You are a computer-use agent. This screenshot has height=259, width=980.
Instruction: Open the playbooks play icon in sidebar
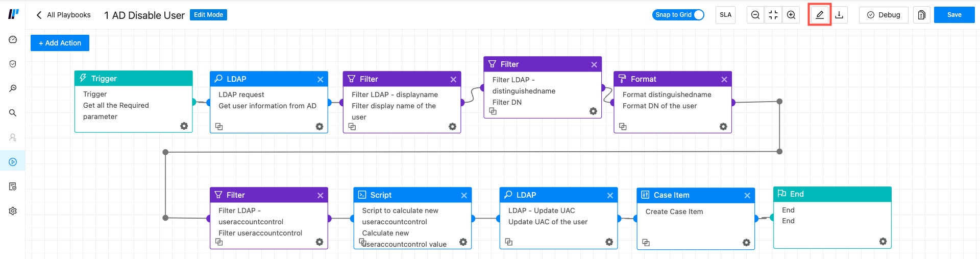pyautogui.click(x=13, y=162)
